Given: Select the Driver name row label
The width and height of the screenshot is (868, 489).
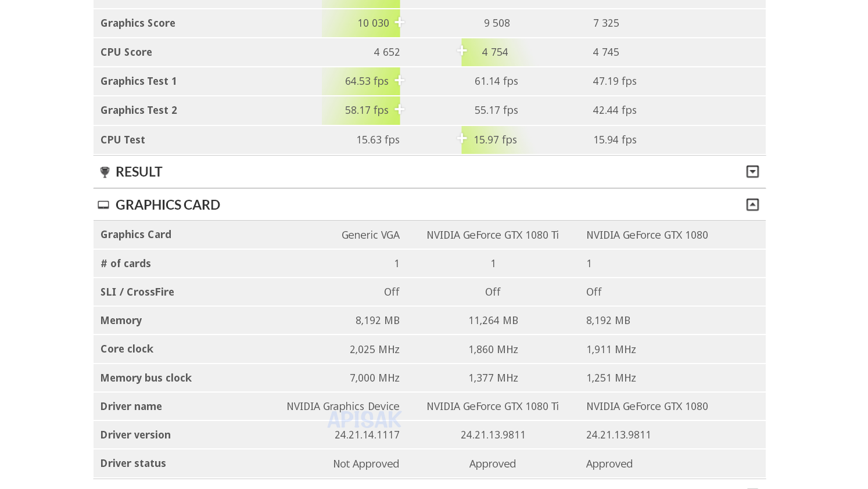Looking at the screenshot, I should (131, 407).
